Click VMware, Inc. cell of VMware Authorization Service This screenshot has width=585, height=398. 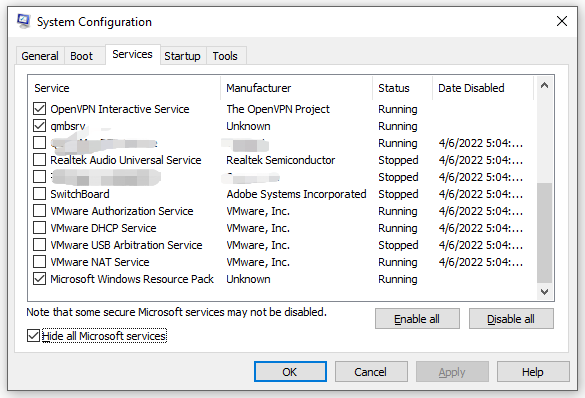click(x=258, y=211)
